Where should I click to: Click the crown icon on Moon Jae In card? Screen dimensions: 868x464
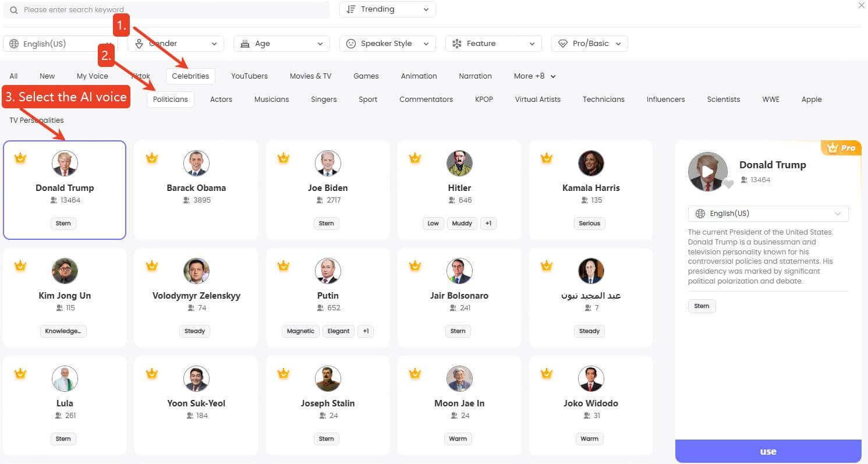coord(415,373)
